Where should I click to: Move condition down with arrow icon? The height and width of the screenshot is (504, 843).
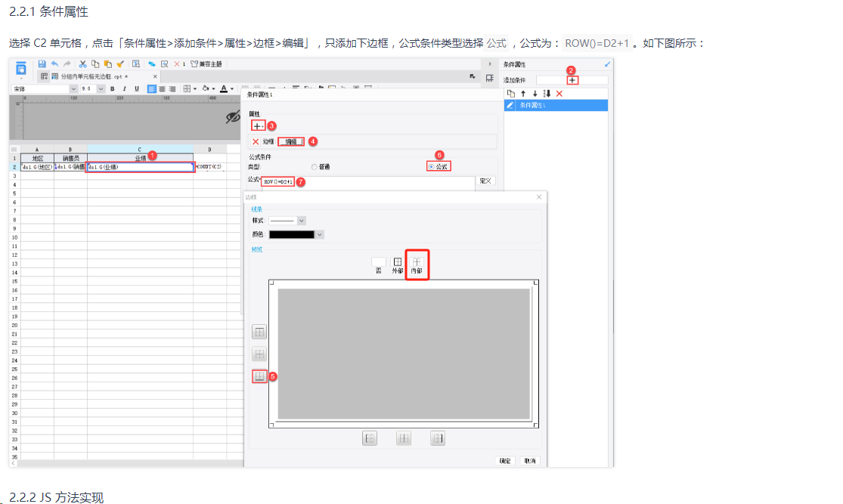(x=535, y=94)
